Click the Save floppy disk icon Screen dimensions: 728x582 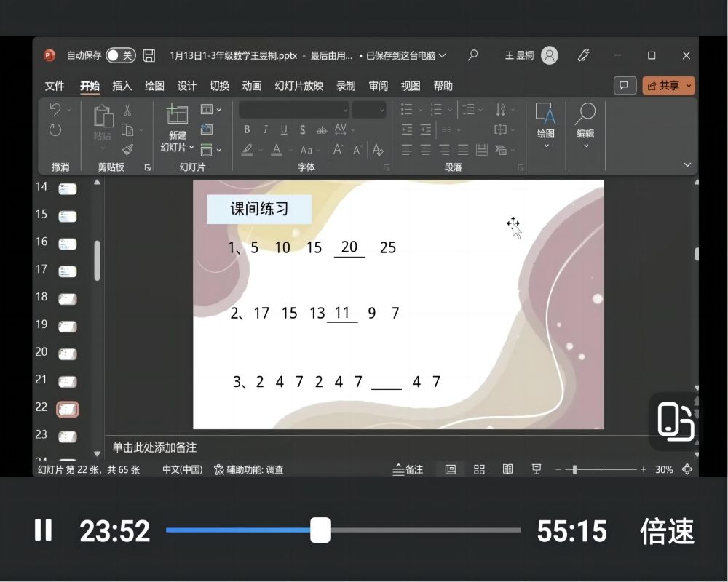coord(149,55)
